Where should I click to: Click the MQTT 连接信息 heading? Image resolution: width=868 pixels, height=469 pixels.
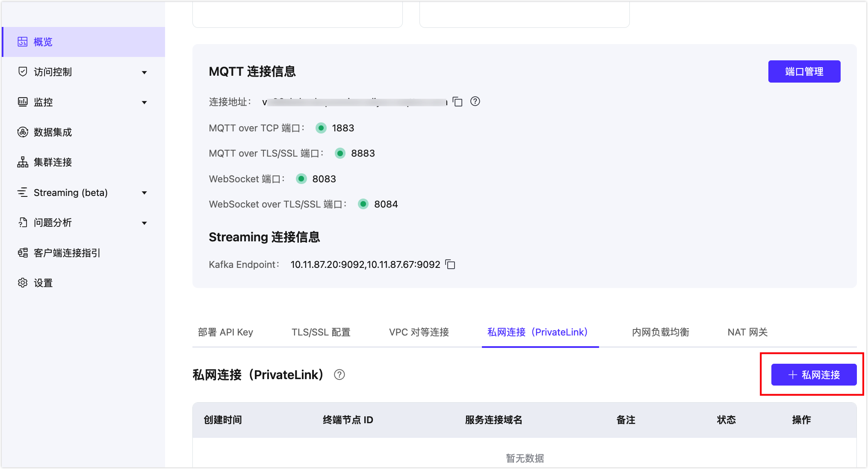(252, 71)
